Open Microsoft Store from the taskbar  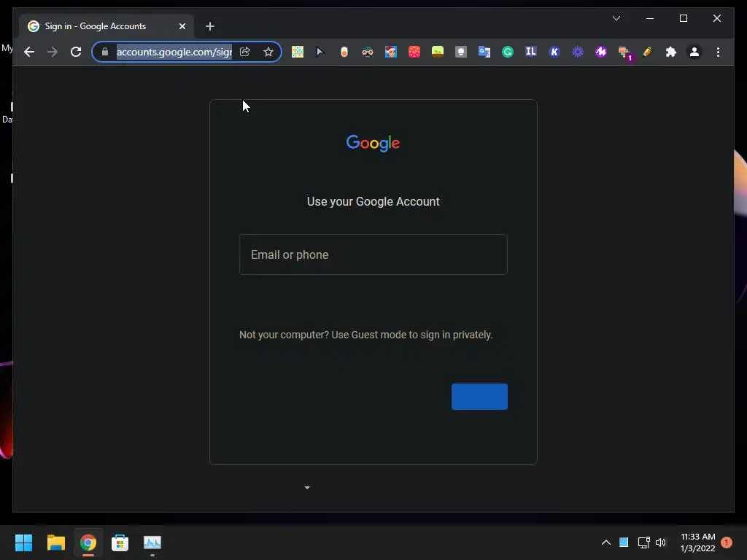coord(120,542)
